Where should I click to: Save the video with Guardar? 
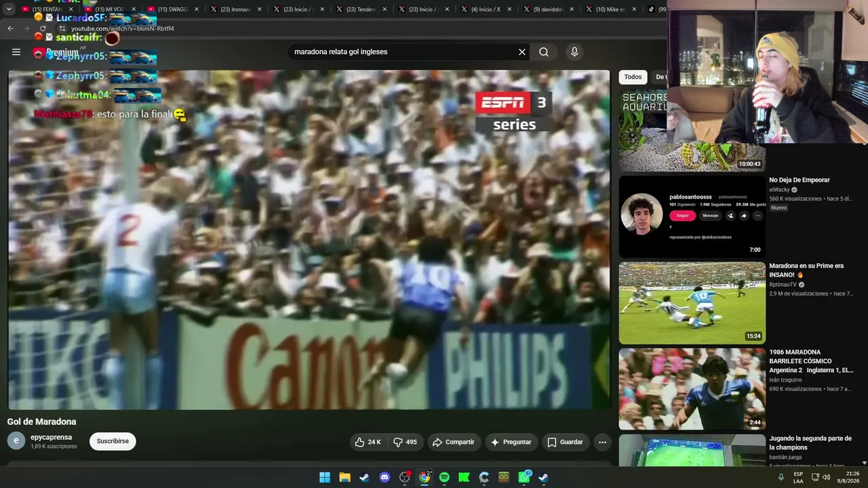565,442
